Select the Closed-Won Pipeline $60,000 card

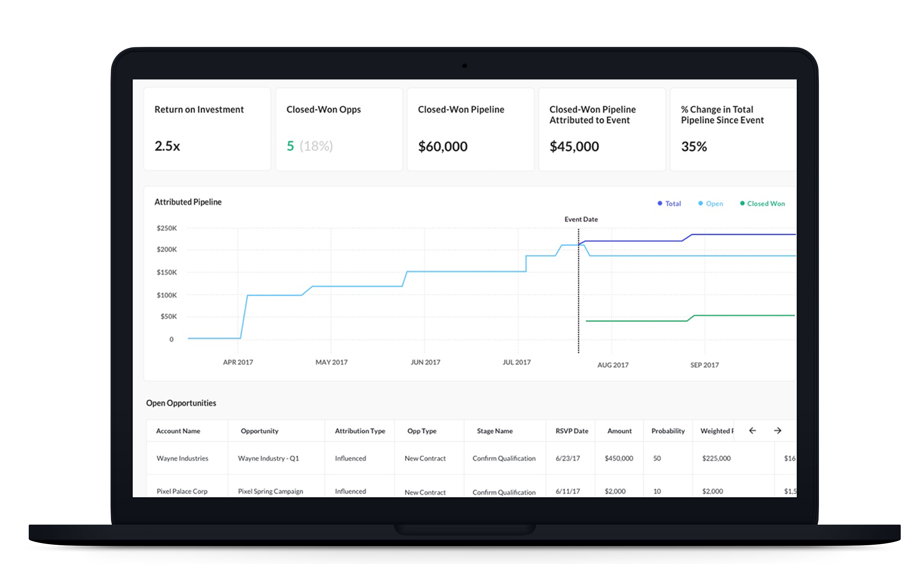pyautogui.click(x=471, y=129)
